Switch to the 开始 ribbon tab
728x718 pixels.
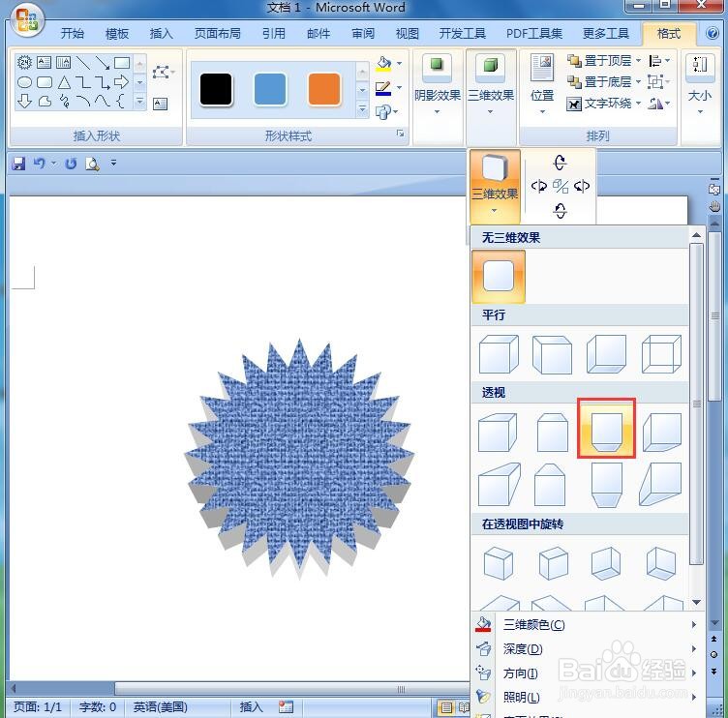click(73, 34)
